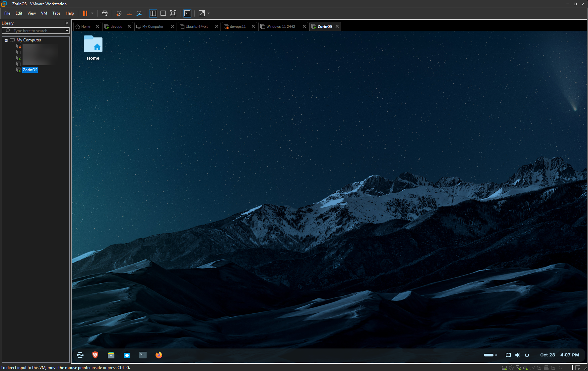Revert VM to previous snapshot
The height and width of the screenshot is (371, 588).
[x=129, y=13]
